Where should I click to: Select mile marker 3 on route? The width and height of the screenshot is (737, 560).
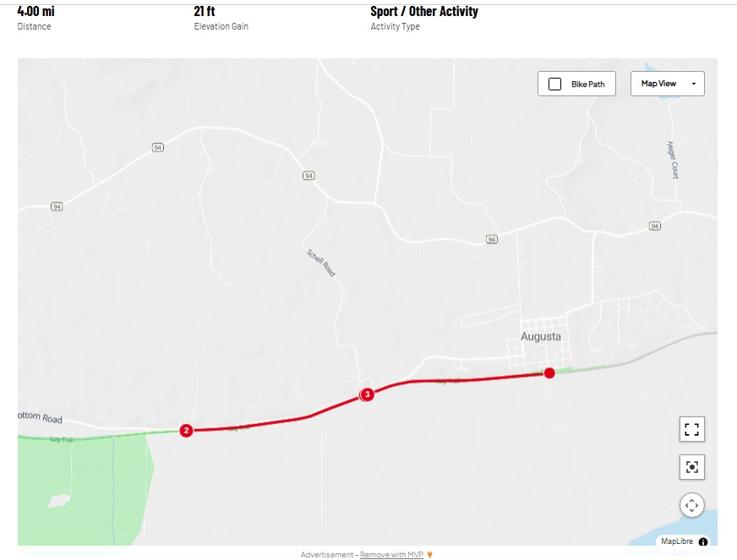367,394
